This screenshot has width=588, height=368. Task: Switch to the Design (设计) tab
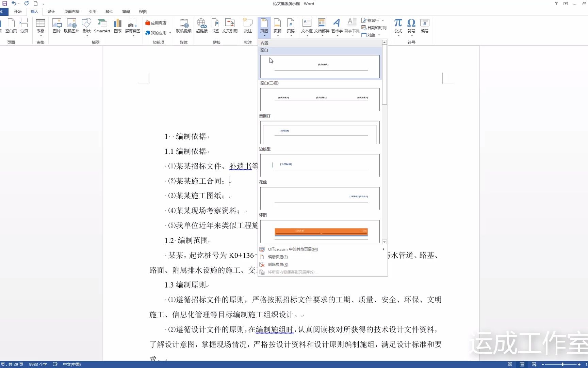coord(51,12)
